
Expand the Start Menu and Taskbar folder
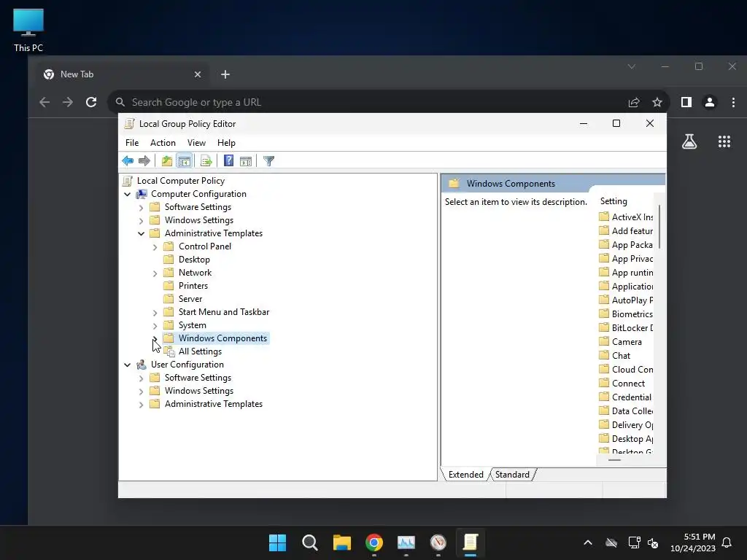tap(155, 313)
